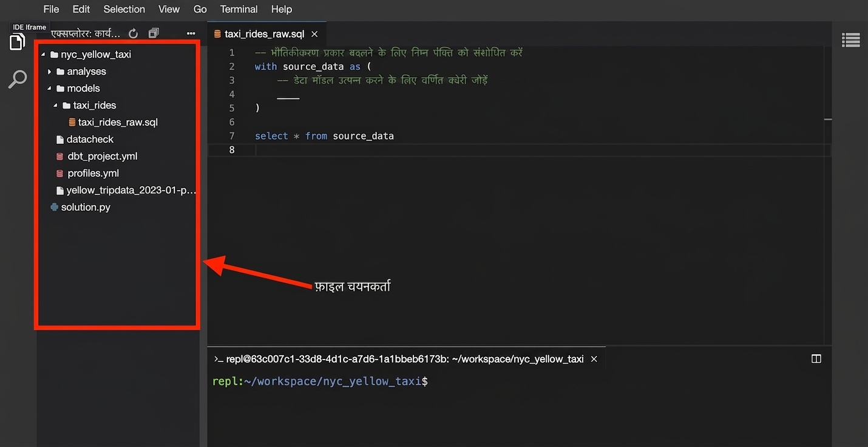868x447 pixels.
Task: Open the Explorer files icon in sidebar
Action: (17, 41)
